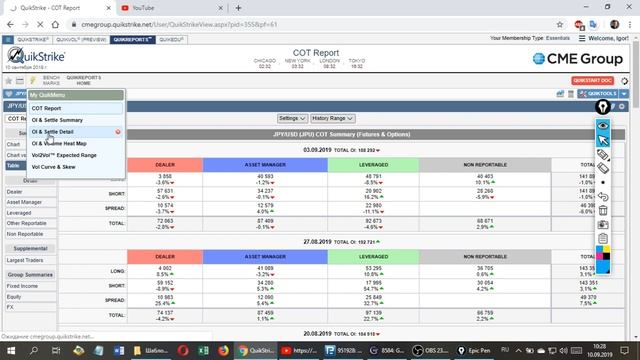Select the Epic Pen pencil tool

click(603, 155)
